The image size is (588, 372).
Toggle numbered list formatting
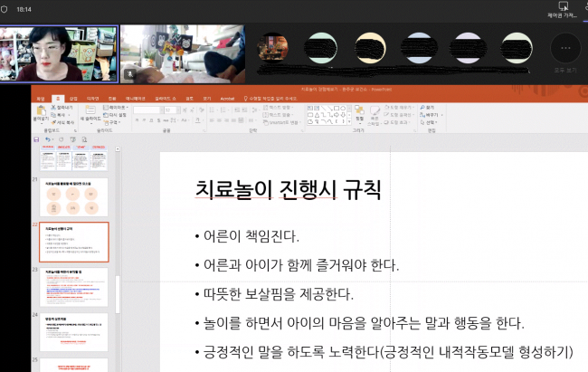(223, 110)
